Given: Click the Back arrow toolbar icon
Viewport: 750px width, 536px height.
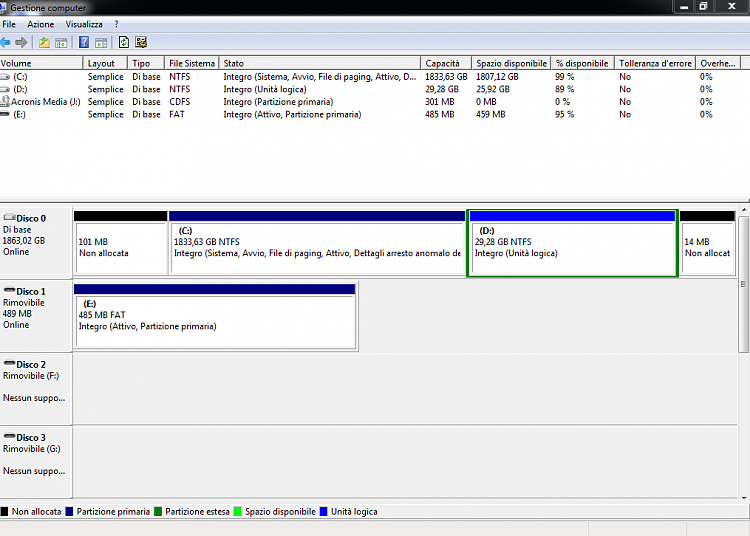Looking at the screenshot, I should click(5, 43).
